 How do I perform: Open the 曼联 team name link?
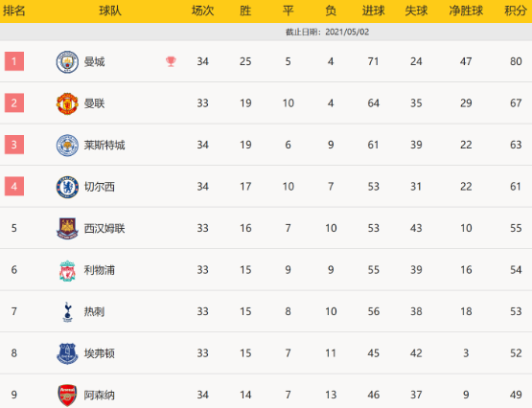[x=94, y=103]
